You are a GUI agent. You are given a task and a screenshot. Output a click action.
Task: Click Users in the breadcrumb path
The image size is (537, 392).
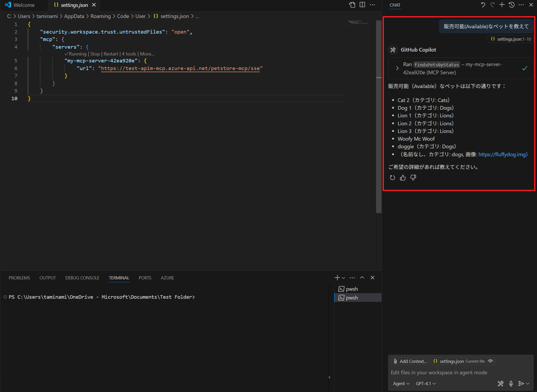point(24,16)
